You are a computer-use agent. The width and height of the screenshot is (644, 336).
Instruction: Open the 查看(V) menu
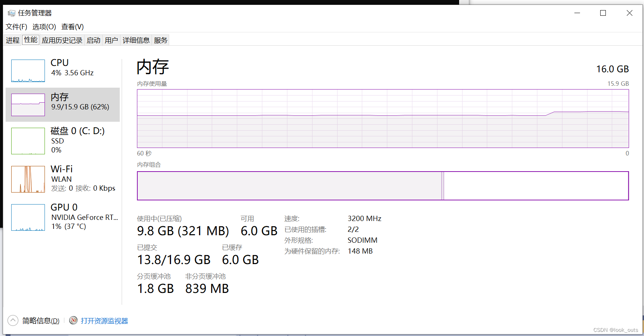(x=73, y=27)
